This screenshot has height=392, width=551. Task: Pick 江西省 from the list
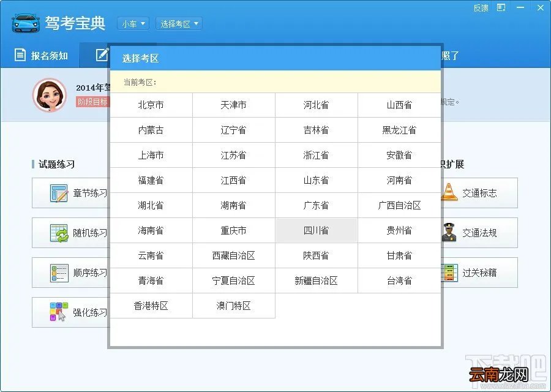tap(234, 180)
